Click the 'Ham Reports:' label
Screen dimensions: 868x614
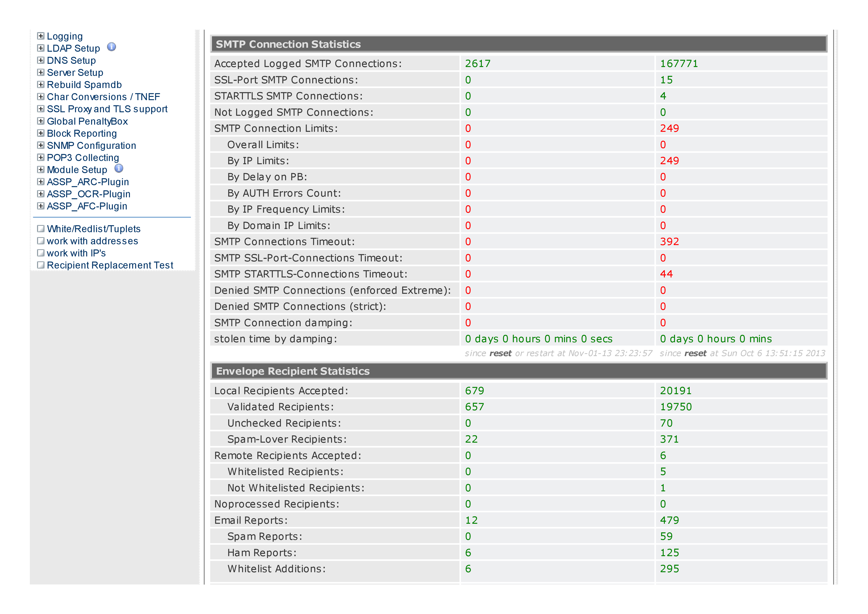(x=262, y=553)
